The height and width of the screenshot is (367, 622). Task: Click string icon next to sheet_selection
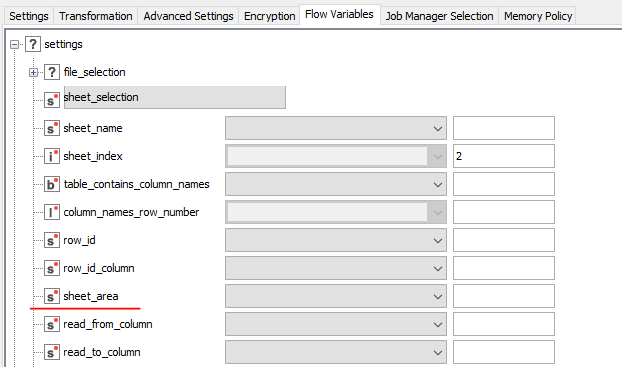point(52,100)
